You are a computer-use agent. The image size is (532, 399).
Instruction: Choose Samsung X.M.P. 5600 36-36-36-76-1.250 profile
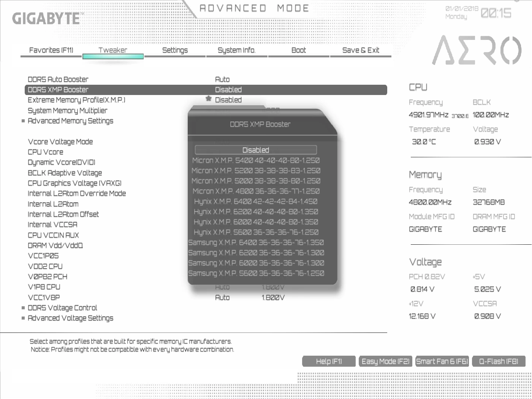pyautogui.click(x=256, y=273)
